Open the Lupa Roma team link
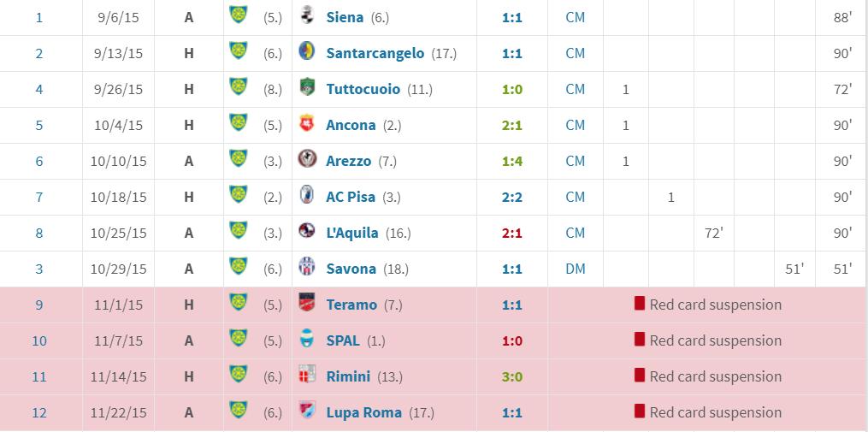 click(363, 412)
